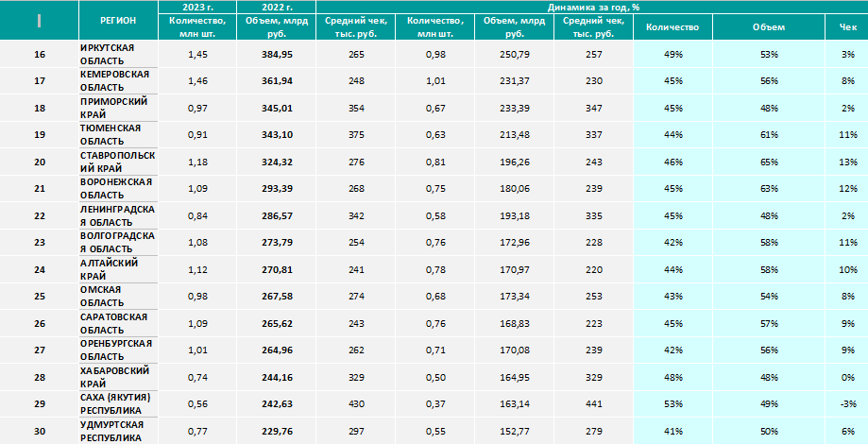The width and height of the screenshot is (868, 444).
Task: Select the bold volume value '229,76'
Action: click(x=278, y=432)
